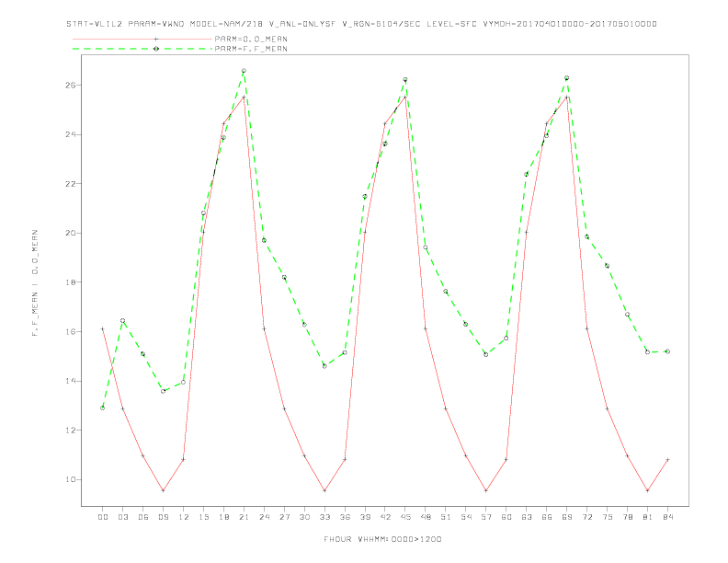Click the x-axis forecast hour label 63
Viewport: 728px width, 563px height.
527,517
